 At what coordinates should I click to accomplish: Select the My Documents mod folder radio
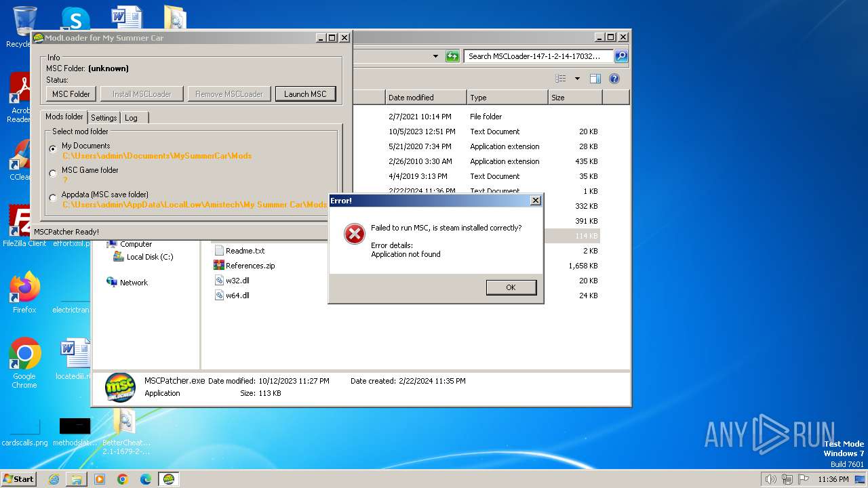pyautogui.click(x=54, y=148)
